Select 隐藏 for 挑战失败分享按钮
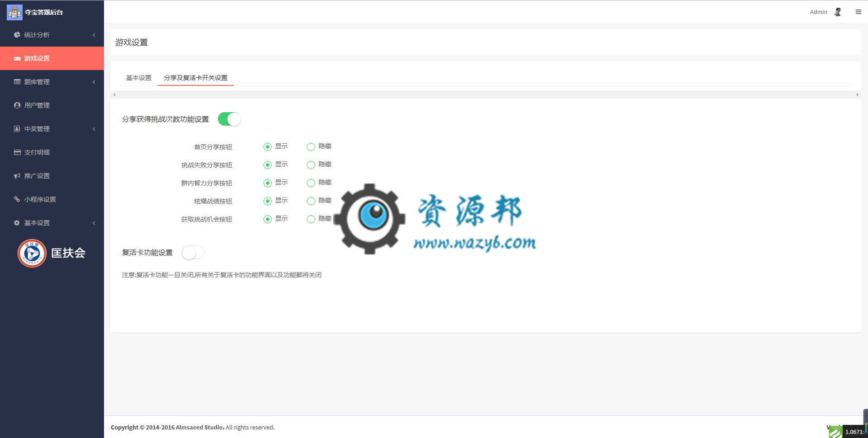The width and height of the screenshot is (868, 438). [311, 165]
